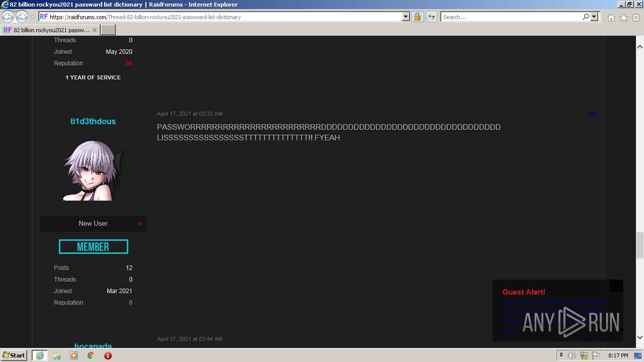Close the RaidForums tab
The image size is (644, 362).
coord(94,30)
